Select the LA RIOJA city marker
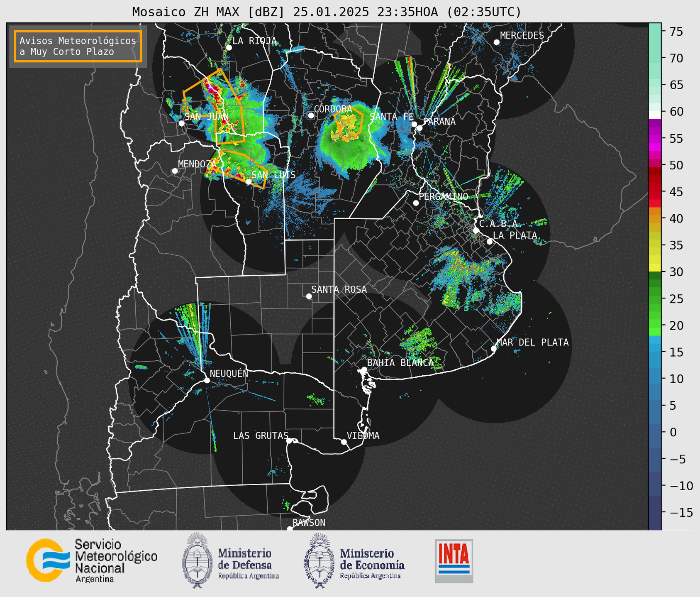700x597 pixels. click(x=229, y=48)
